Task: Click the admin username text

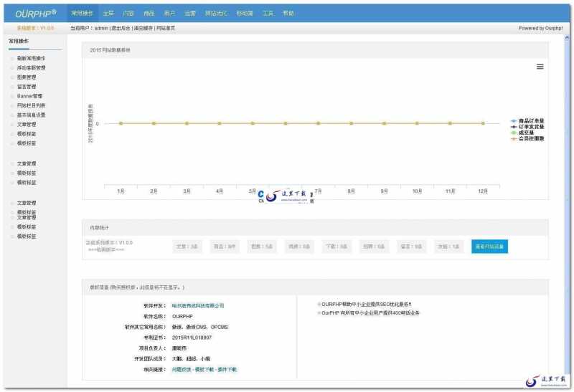Action: coord(101,28)
